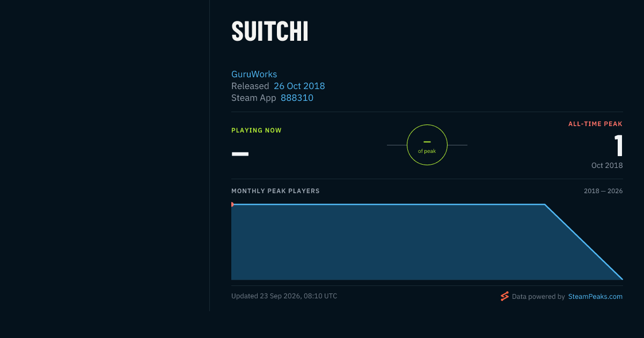Click the Oct 2018 peak date

(607, 165)
